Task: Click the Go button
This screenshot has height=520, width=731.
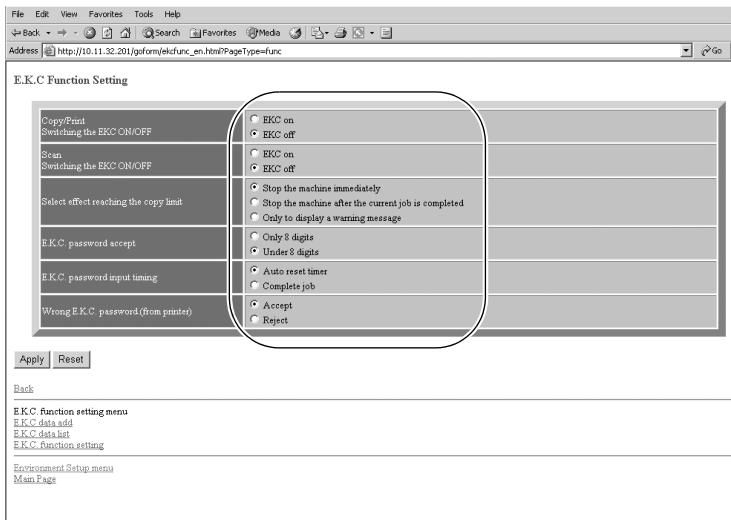Action: click(x=712, y=51)
